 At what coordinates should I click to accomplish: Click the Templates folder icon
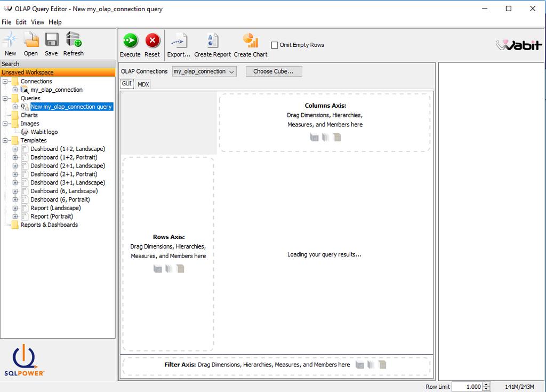pos(15,140)
